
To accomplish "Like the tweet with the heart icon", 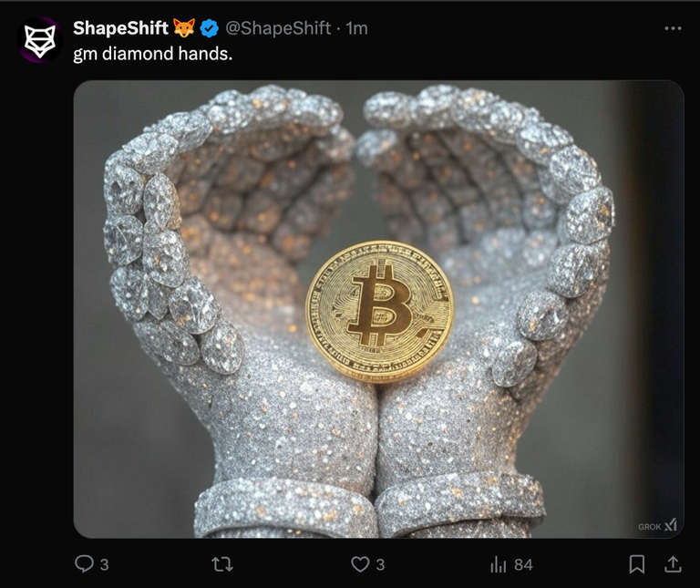I will [x=360, y=564].
